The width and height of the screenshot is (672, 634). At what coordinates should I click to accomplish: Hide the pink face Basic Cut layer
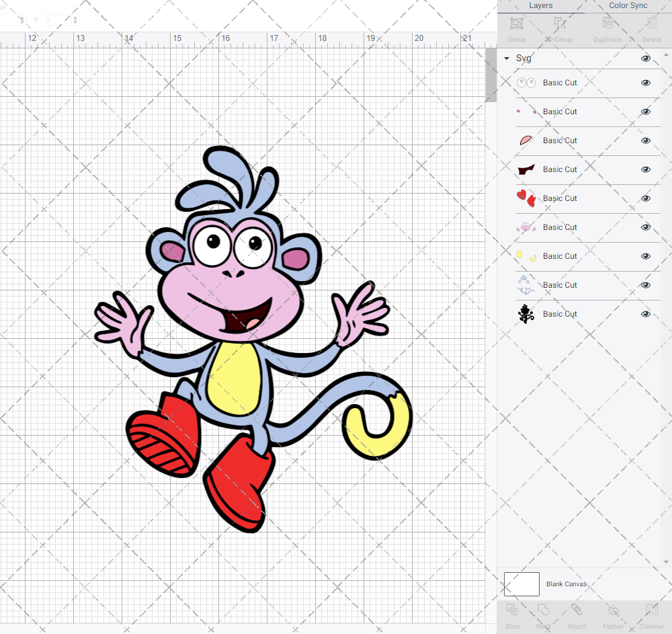pos(645,227)
